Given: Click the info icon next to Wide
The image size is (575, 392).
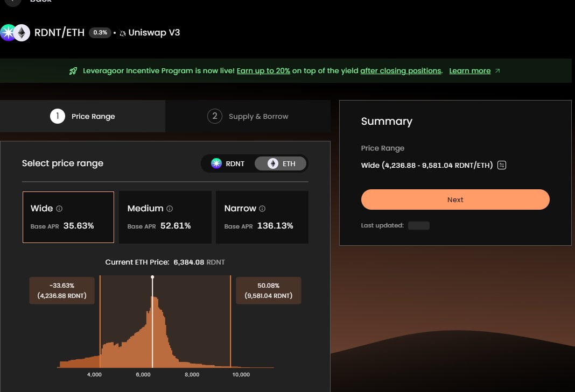Looking at the screenshot, I should (x=59, y=209).
